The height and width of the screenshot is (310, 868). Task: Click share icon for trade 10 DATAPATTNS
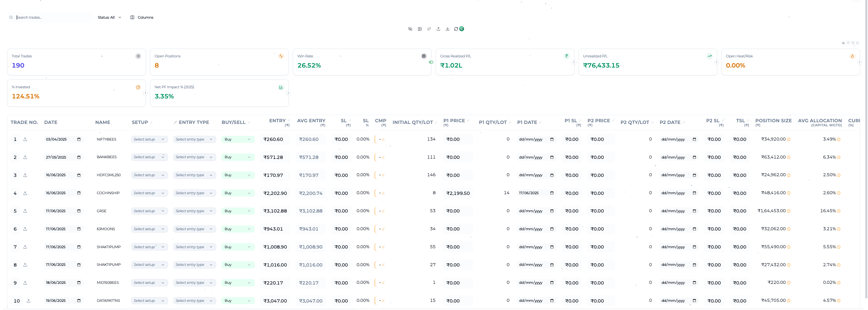pos(29,301)
